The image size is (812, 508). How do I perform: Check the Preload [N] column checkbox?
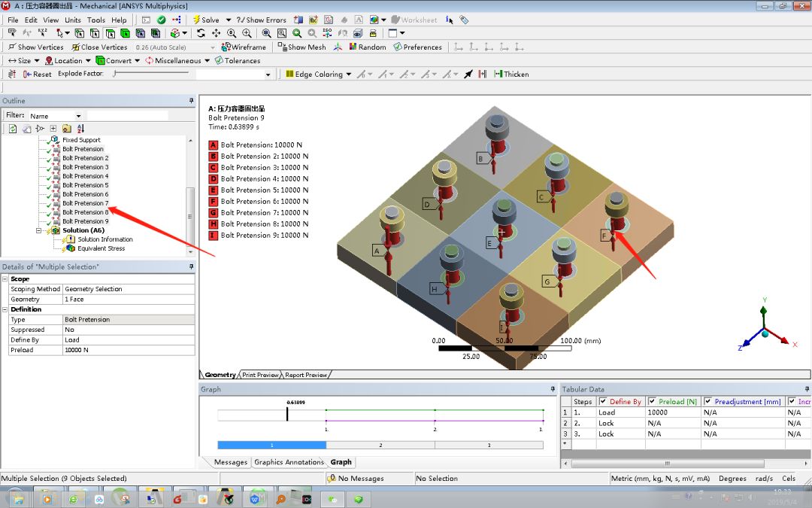point(651,401)
